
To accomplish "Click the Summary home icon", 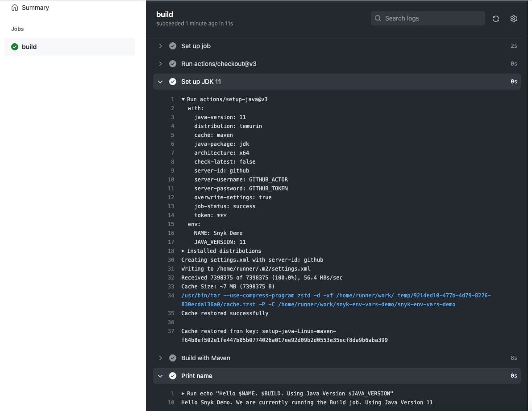I will pyautogui.click(x=15, y=8).
